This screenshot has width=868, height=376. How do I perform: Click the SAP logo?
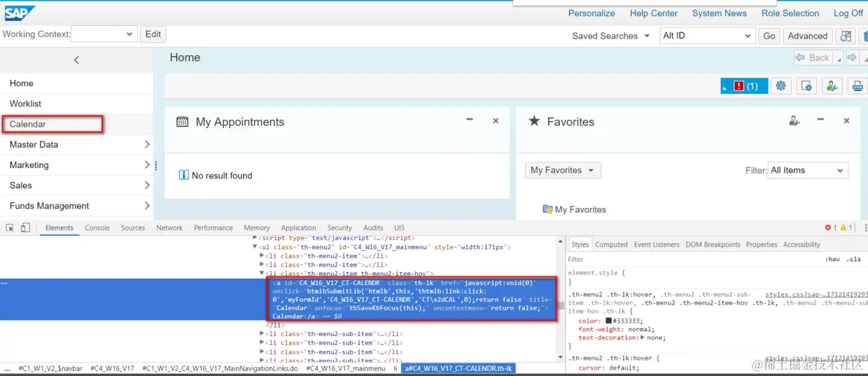20,13
